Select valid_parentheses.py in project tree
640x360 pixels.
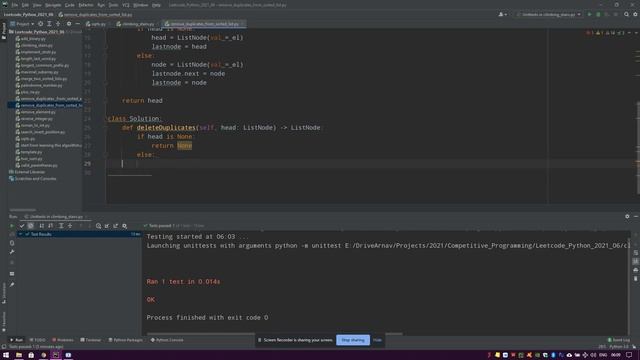[36, 165]
